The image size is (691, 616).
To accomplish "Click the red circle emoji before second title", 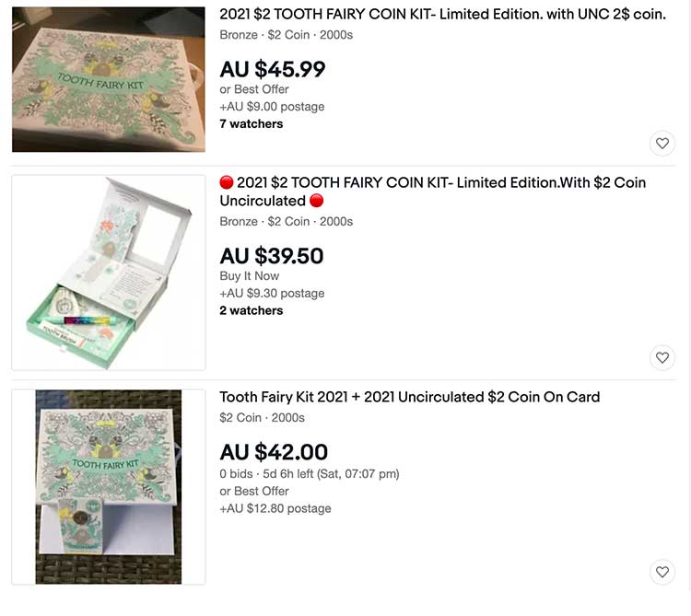I will click(227, 183).
